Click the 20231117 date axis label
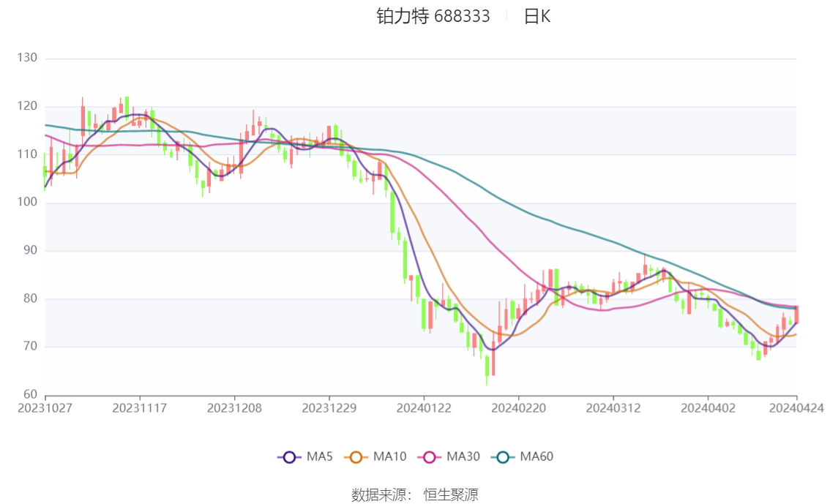The width and height of the screenshot is (830, 504). 140,408
